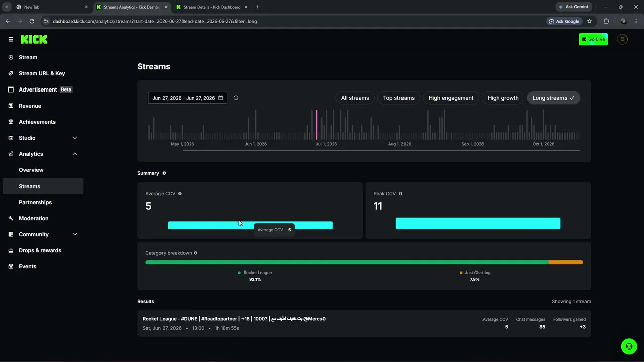This screenshot has height=362, width=644.
Task: Click the orange Just Chatting category segment
Action: click(x=566, y=262)
